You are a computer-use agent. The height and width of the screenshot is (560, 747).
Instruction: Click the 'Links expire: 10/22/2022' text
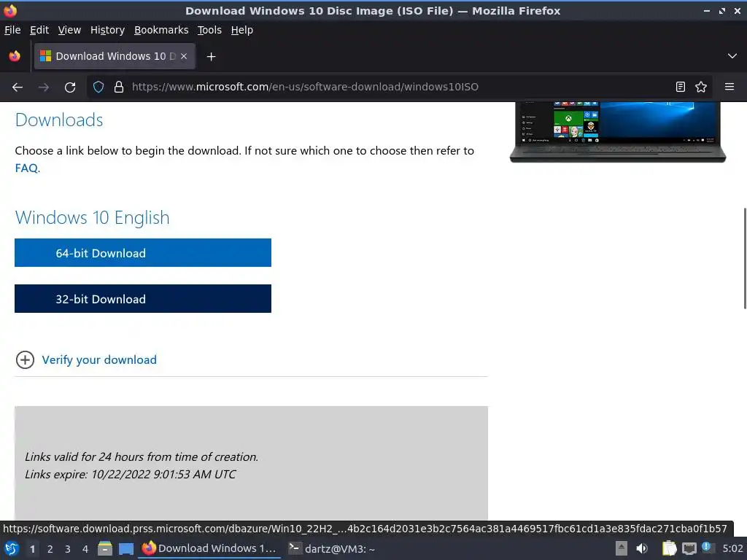[130, 474]
